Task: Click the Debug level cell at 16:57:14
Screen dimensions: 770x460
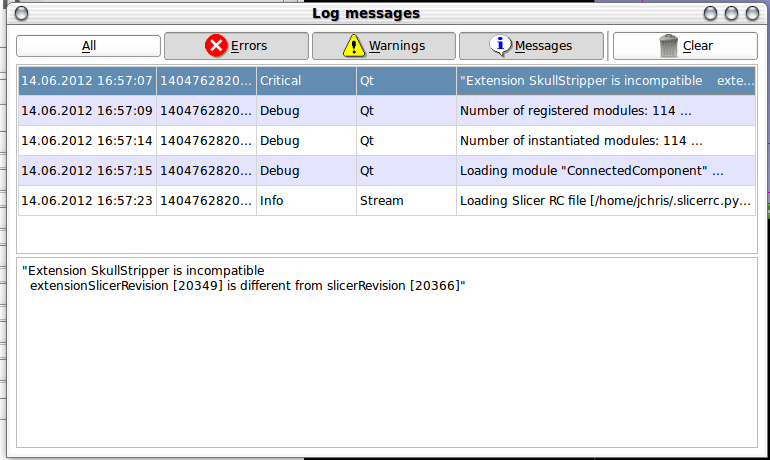Action: pos(305,141)
